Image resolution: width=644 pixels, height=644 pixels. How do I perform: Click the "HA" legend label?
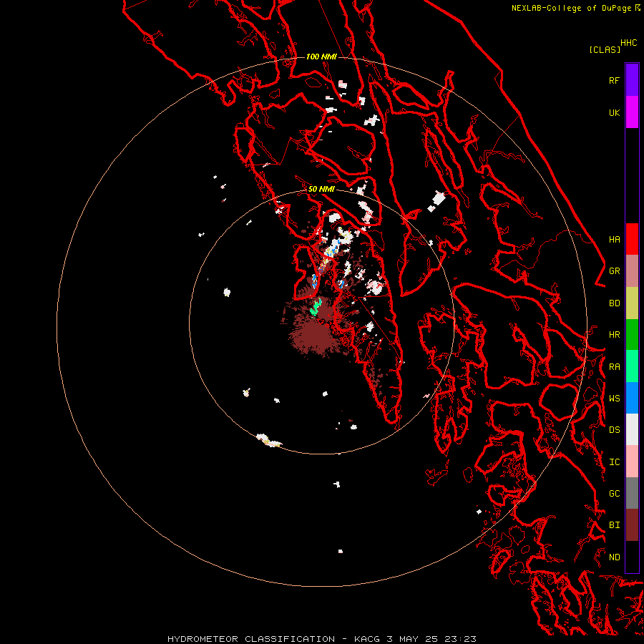pyautogui.click(x=614, y=239)
